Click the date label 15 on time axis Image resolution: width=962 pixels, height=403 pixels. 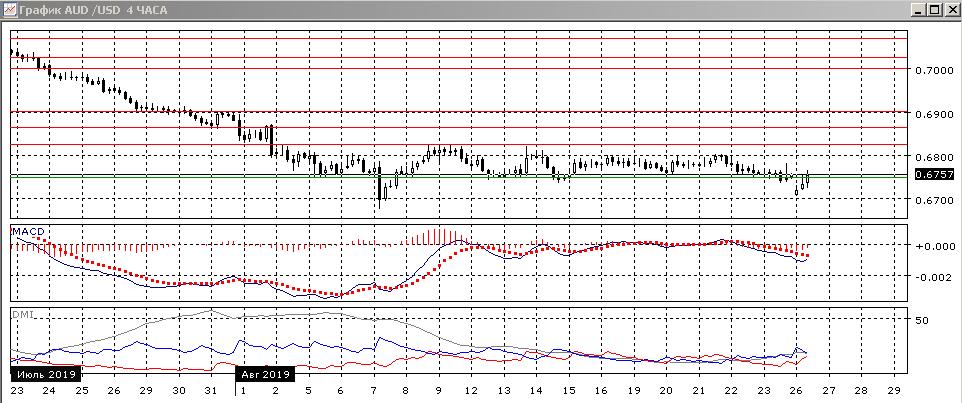(x=568, y=389)
